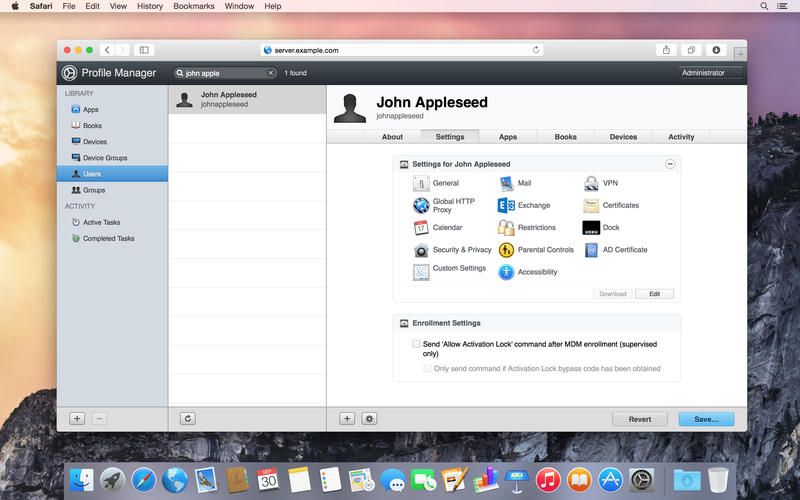Screen dimensions: 800x500
Task: Open the Administrator dropdown menu
Action: pos(710,73)
